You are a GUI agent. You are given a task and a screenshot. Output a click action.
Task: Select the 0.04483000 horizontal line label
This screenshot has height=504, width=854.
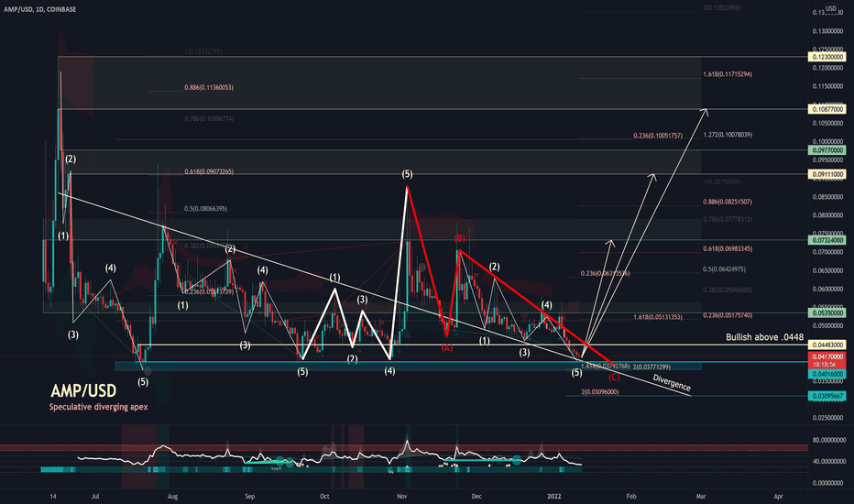click(827, 345)
